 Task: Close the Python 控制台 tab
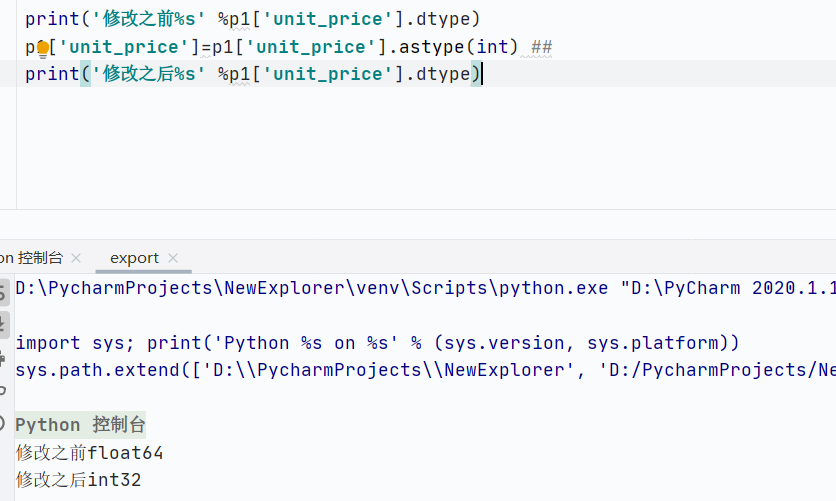click(x=77, y=258)
